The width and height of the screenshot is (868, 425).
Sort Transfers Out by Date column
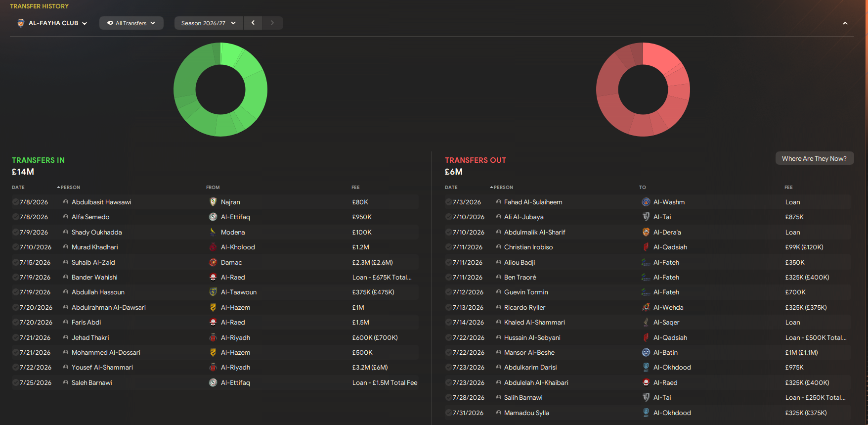tap(451, 188)
